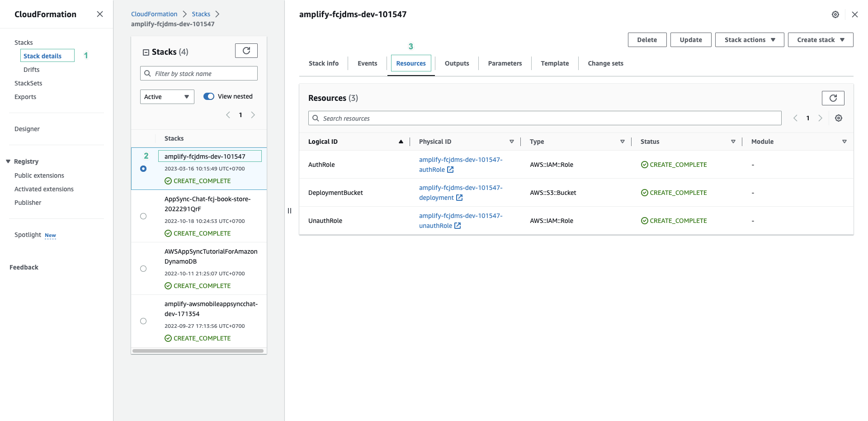Viewport: 868px width, 421px height.
Task: Toggle the View nested switch
Action: click(209, 96)
